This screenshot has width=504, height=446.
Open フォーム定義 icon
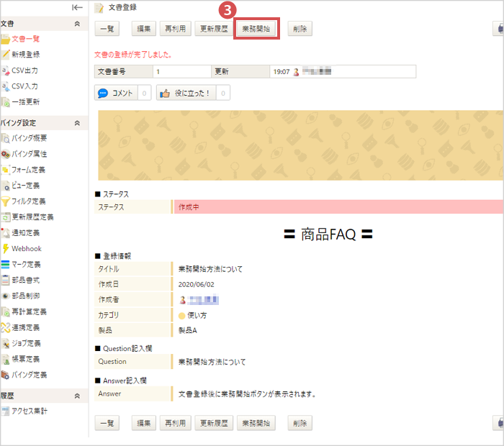pos(5,170)
